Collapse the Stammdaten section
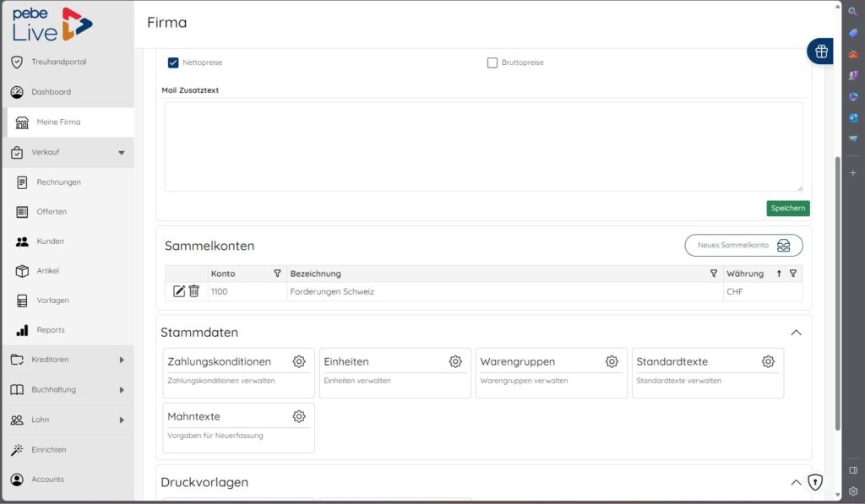Viewport: 865px width, 504px height. 796,333
